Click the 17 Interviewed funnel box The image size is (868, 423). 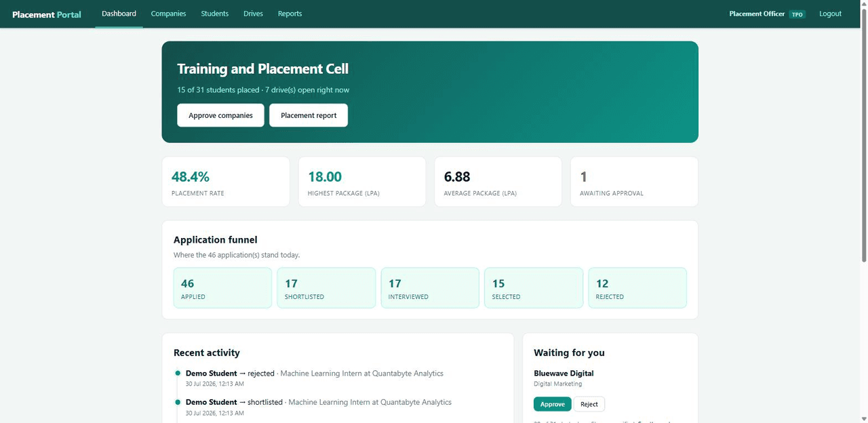pyautogui.click(x=430, y=287)
